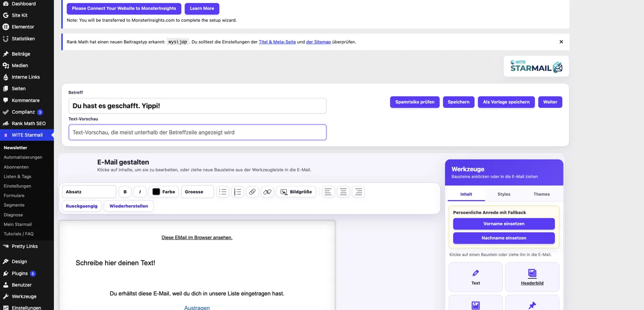The image size is (644, 310).
Task: Undo with the Rueckgaengig button
Action: tap(82, 206)
